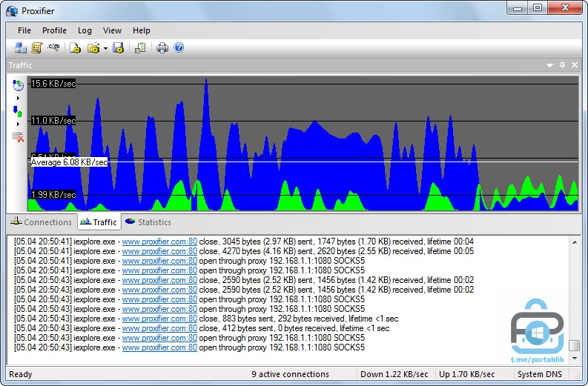Open Proxy Checker clipboard icon
Screen dimensions: 588x386
point(140,48)
